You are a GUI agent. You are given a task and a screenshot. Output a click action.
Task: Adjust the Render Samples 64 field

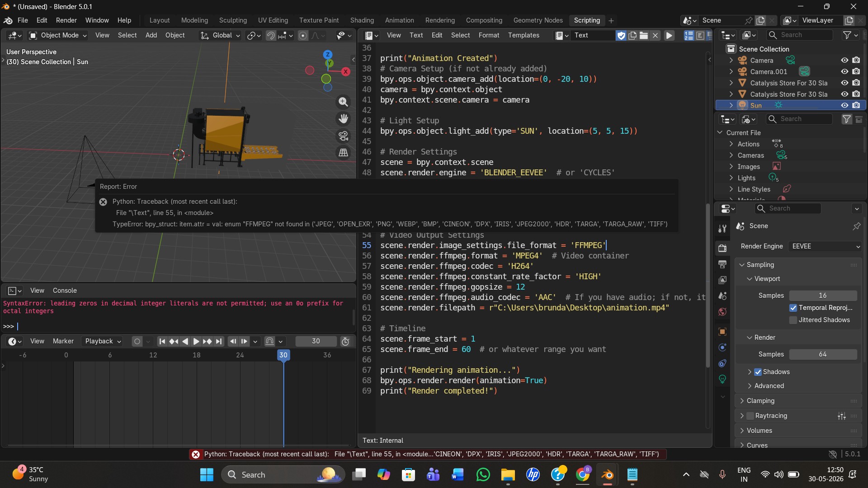point(823,354)
